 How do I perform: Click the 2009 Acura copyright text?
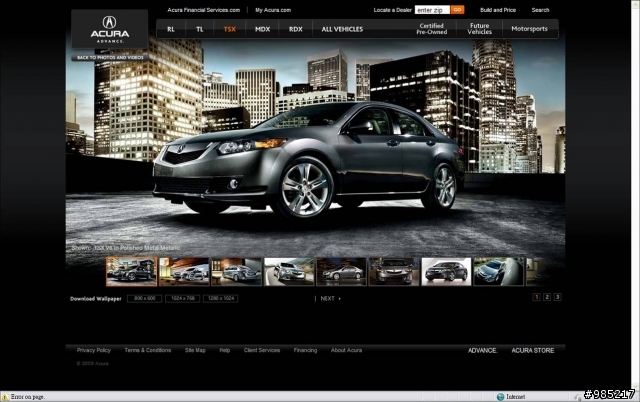93,363
